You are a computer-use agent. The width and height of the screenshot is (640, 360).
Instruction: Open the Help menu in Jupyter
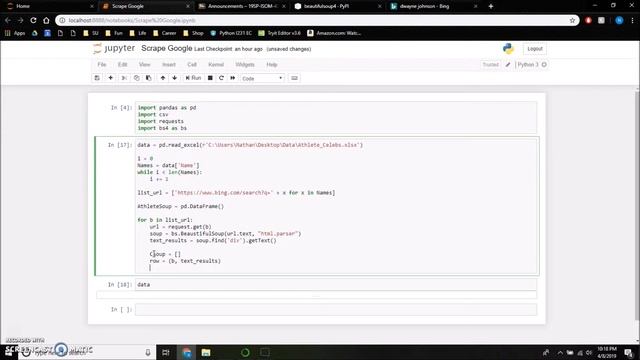(x=272, y=64)
